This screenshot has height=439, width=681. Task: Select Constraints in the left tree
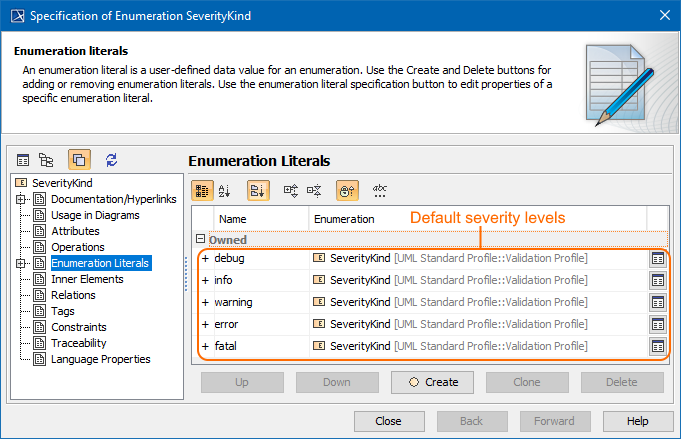click(79, 327)
